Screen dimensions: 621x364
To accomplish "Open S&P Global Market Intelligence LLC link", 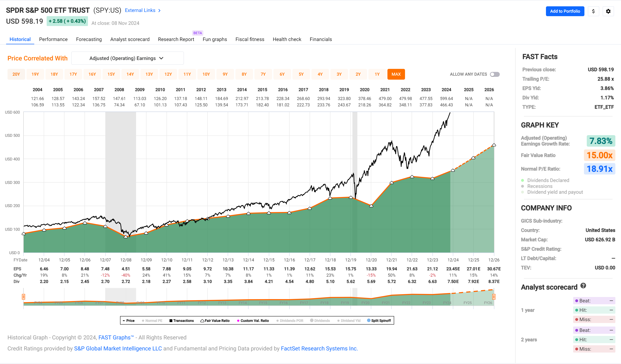I will pyautogui.click(x=118, y=349).
